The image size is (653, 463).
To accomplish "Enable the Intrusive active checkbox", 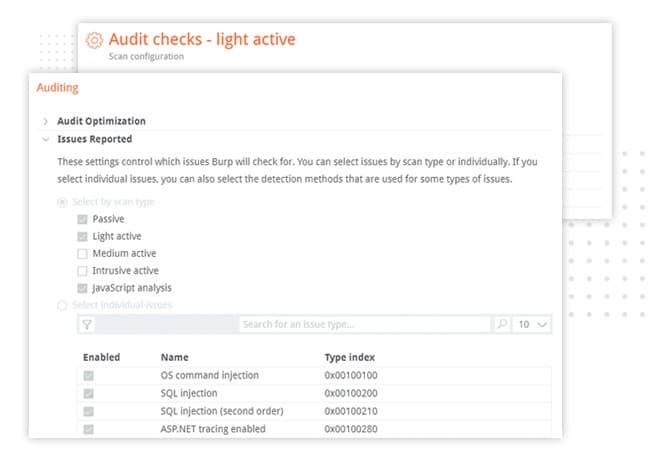I will point(82,271).
